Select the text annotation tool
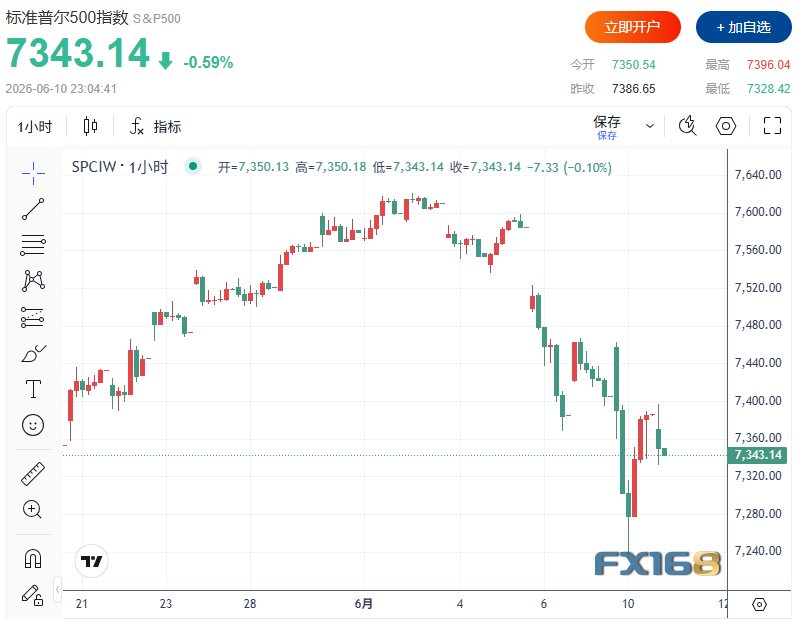This screenshot has height=619, width=798. point(33,389)
